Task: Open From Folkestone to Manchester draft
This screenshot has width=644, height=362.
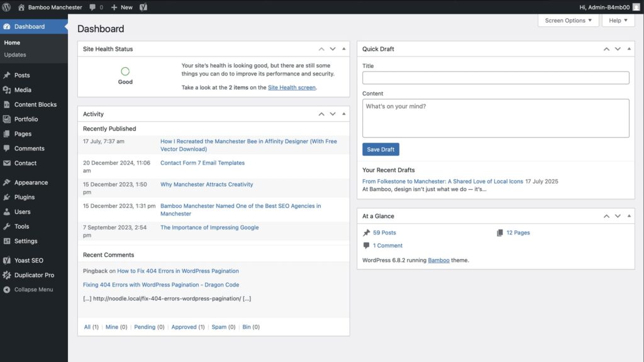Action: tap(443, 182)
